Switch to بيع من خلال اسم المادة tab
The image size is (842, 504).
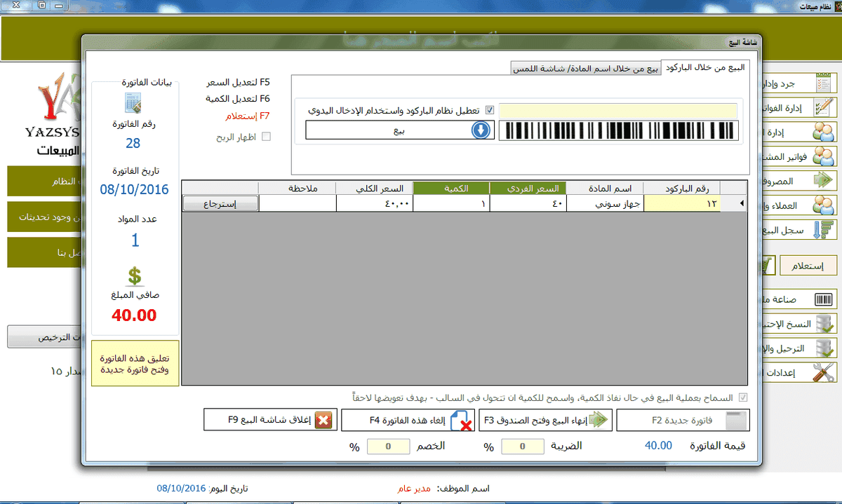tap(587, 68)
